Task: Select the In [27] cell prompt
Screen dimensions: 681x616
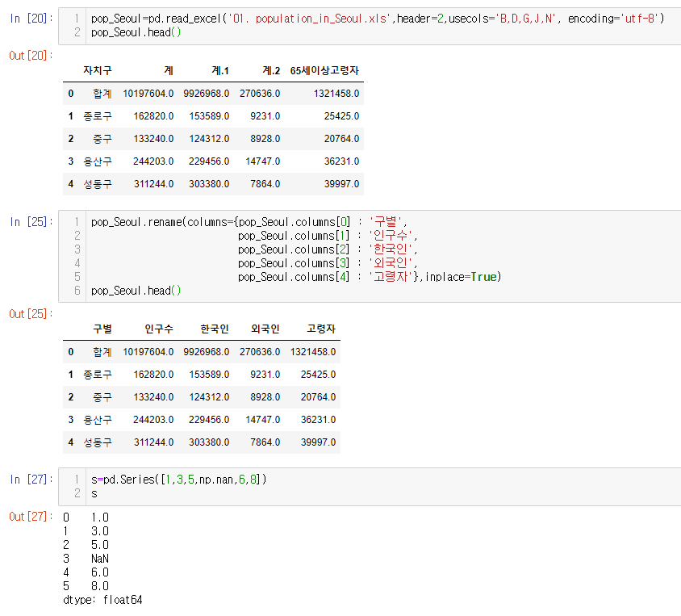Action: (27, 480)
